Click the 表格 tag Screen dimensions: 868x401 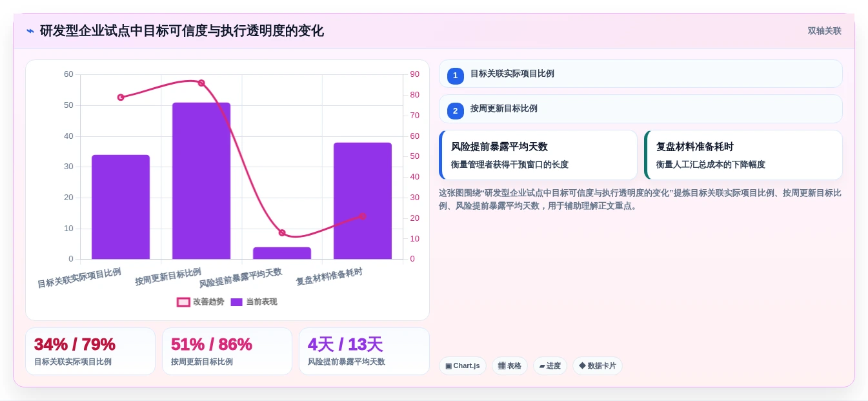(510, 366)
